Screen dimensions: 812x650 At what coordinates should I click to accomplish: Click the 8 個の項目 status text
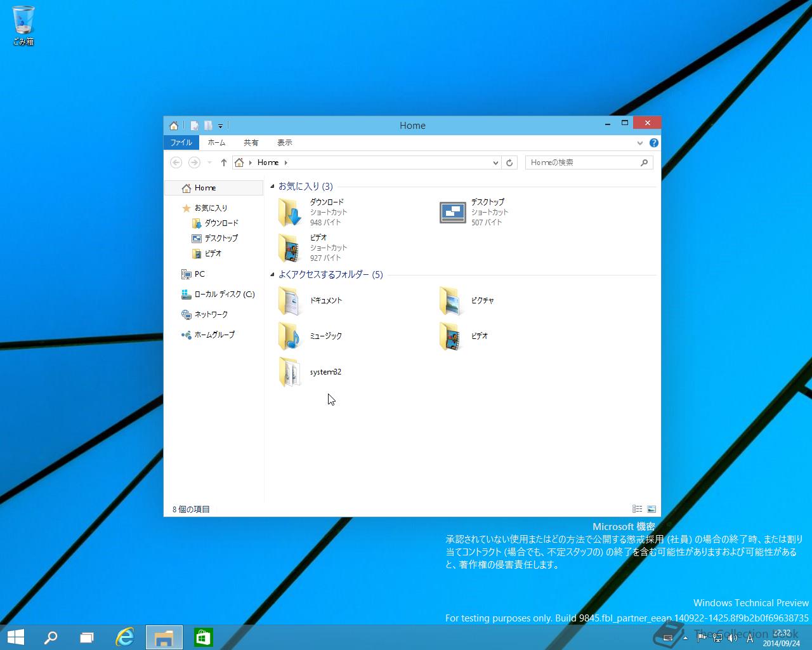click(x=191, y=510)
